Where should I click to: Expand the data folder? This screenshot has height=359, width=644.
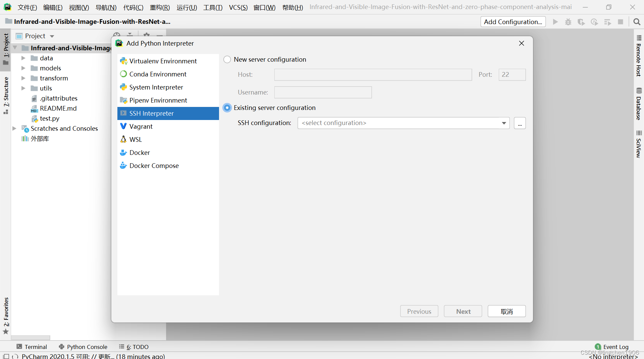[23, 58]
